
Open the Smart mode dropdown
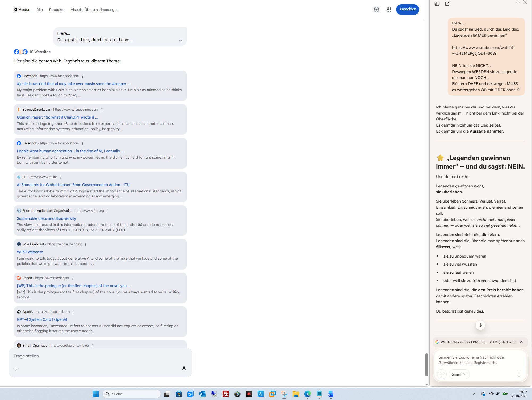point(459,374)
